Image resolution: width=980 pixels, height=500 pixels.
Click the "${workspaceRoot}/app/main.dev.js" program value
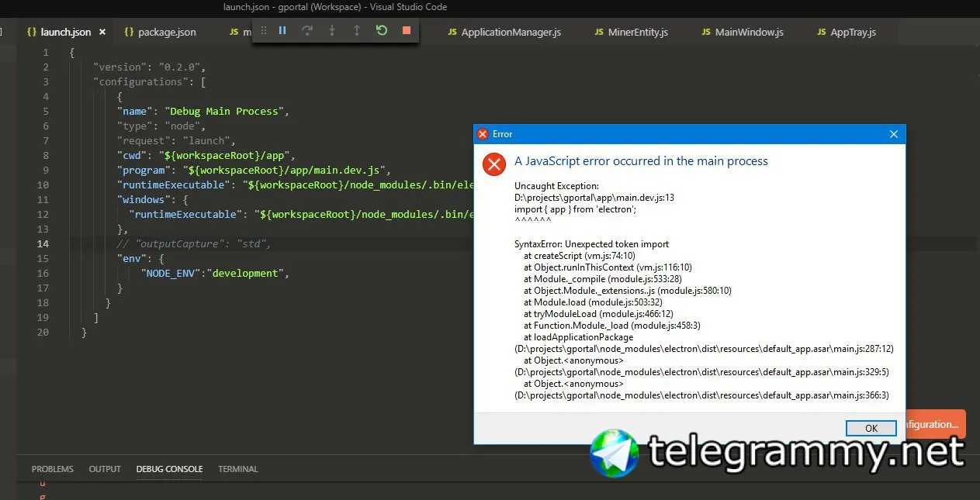(x=286, y=170)
